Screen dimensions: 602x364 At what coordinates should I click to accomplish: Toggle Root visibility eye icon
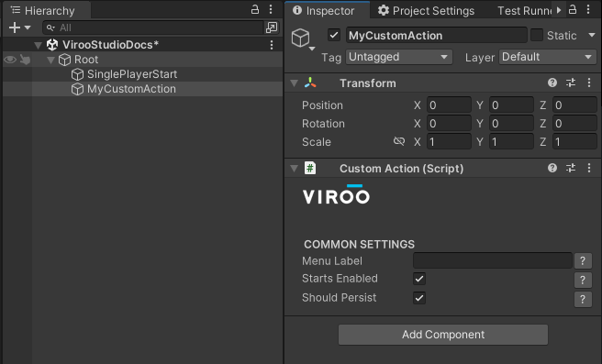[x=10, y=60]
